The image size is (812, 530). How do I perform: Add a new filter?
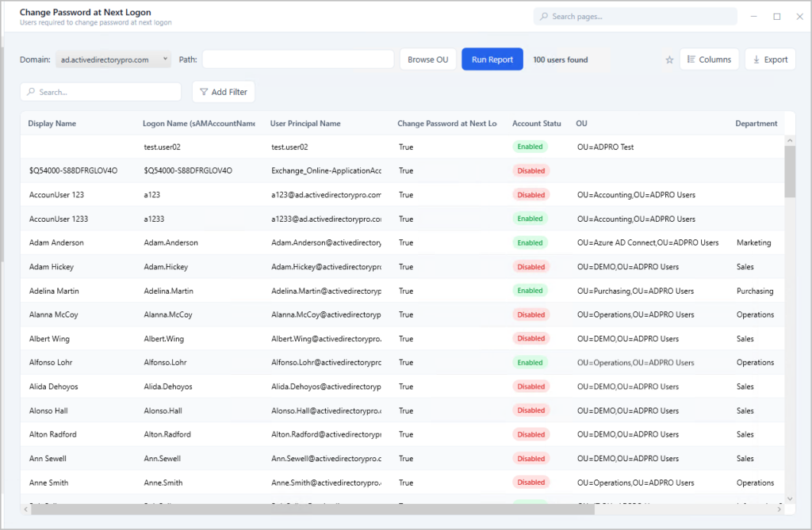pyautogui.click(x=223, y=92)
